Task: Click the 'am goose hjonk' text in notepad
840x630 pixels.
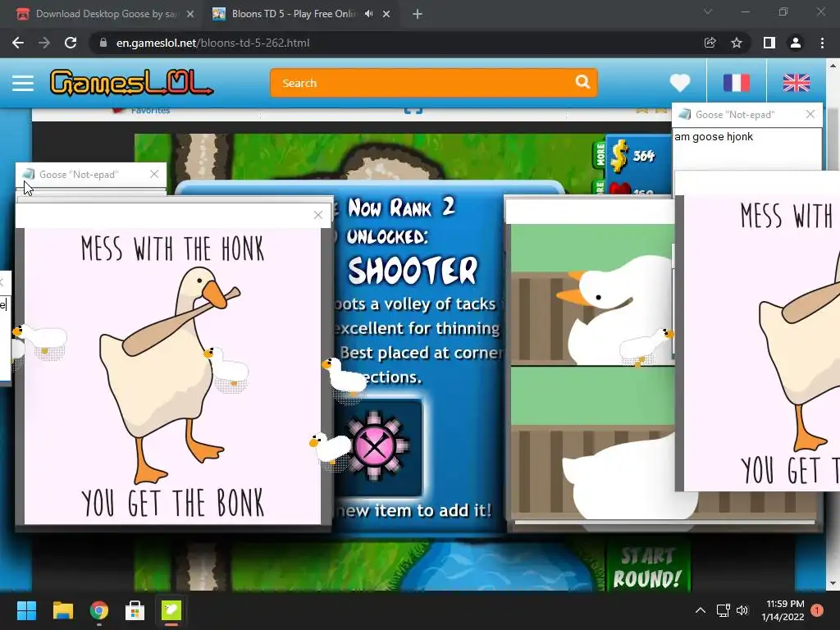Action: 714,137
